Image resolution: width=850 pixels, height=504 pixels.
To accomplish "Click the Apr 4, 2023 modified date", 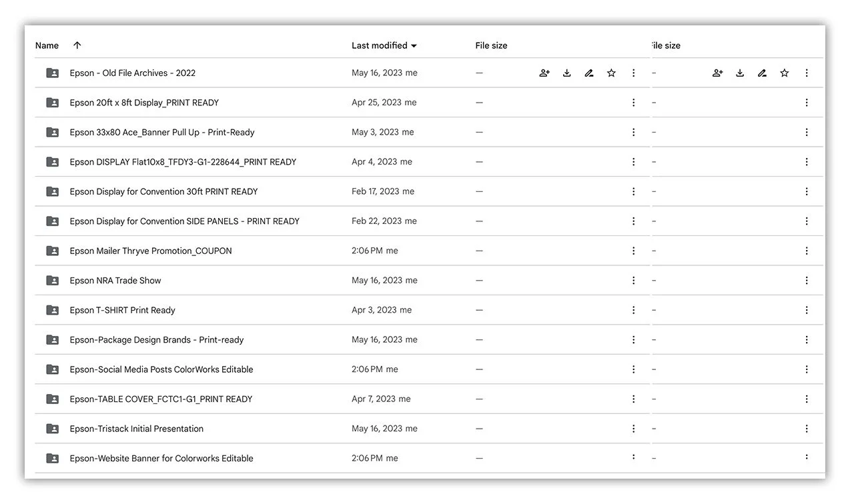I will coord(374,162).
